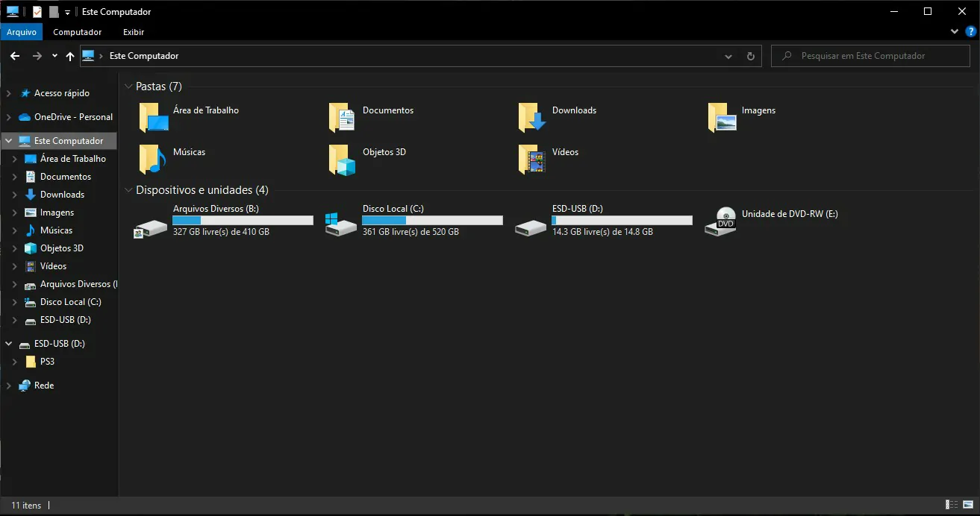
Task: Open the Músicas folder icon in Pastas
Action: coord(154,160)
